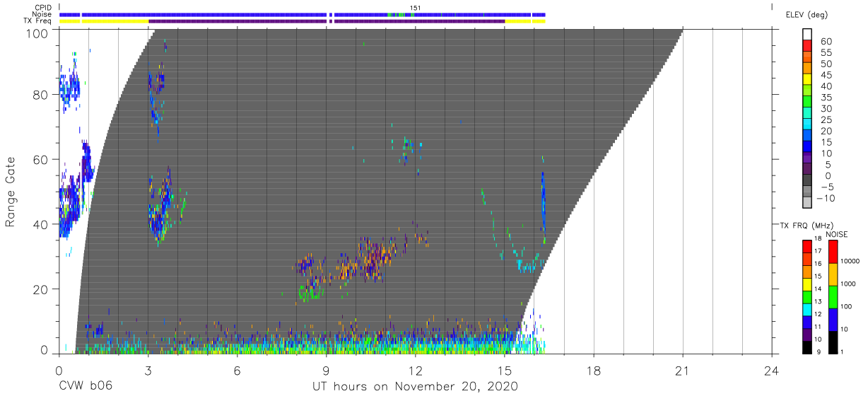Select the yellow 40–45 degree elevation swatch

(x=807, y=80)
